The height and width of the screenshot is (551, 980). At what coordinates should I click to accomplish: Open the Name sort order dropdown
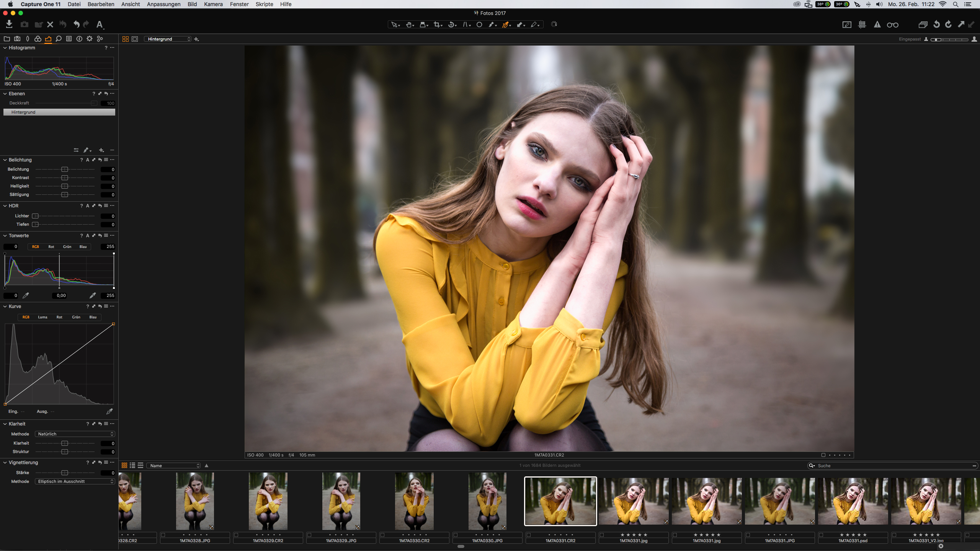[174, 466]
